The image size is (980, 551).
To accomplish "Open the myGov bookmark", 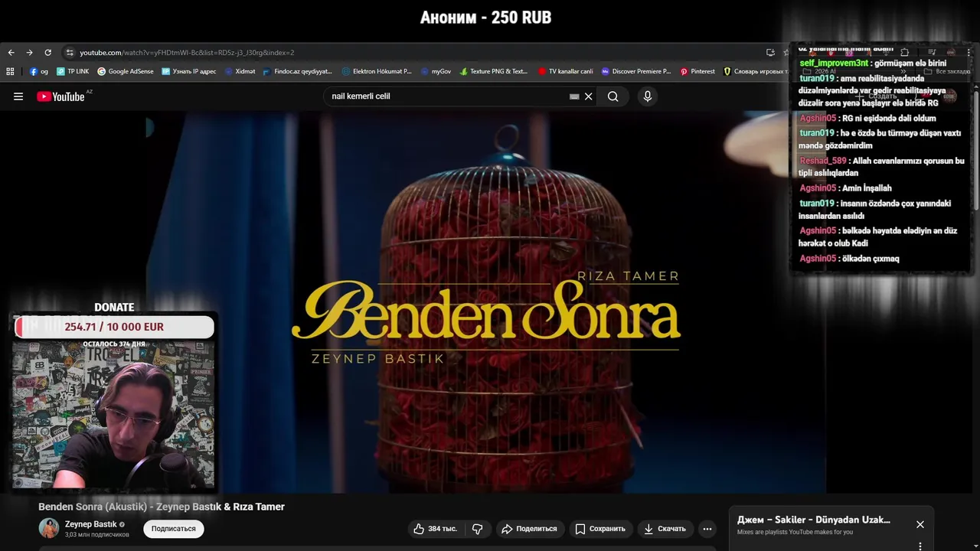I will tap(436, 71).
